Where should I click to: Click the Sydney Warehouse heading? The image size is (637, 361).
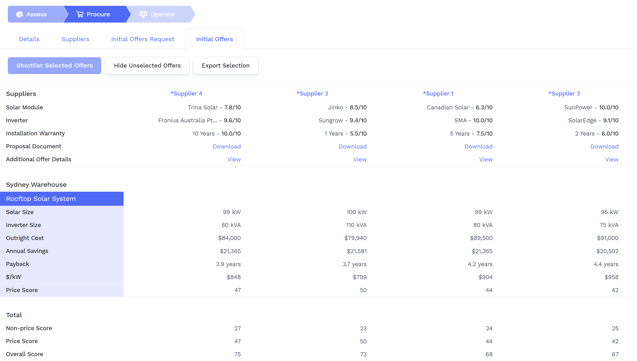click(36, 184)
